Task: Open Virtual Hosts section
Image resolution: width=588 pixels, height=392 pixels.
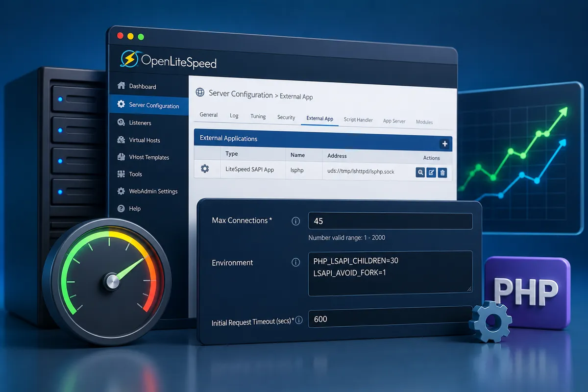Action: coord(145,140)
